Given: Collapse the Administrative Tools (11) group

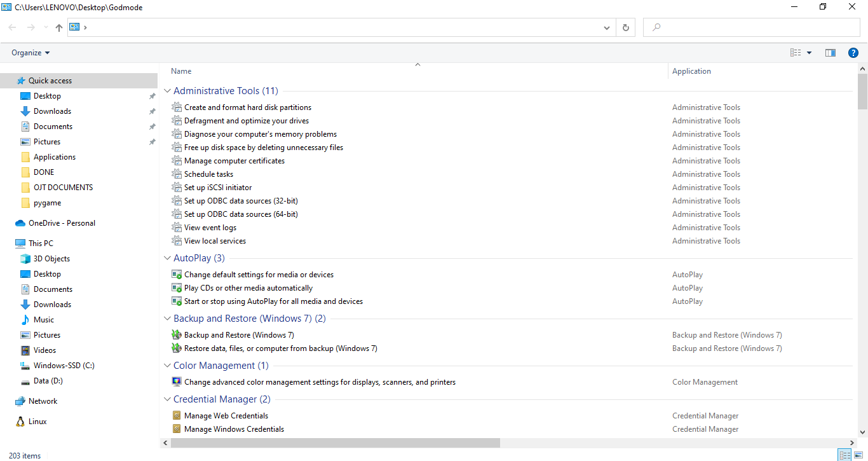Looking at the screenshot, I should [x=168, y=91].
